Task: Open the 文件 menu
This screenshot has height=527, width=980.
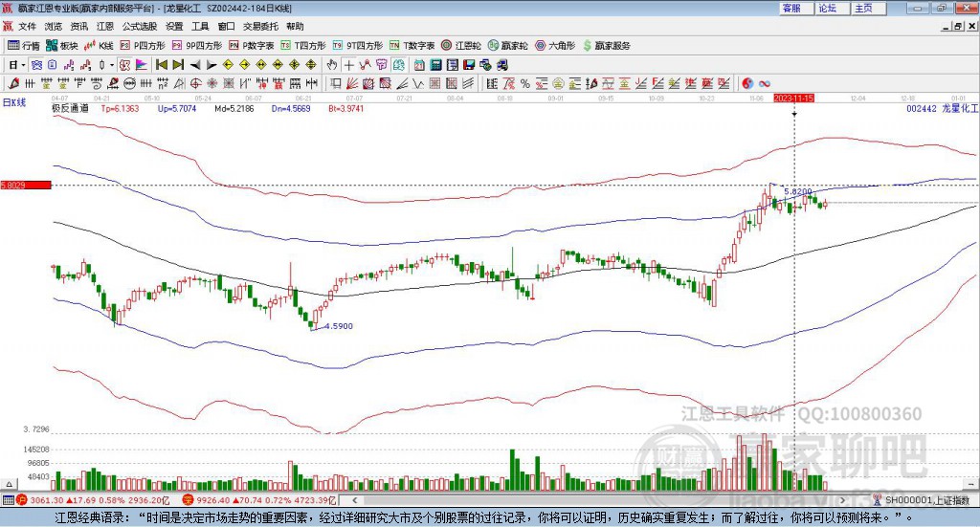Action: (28, 26)
